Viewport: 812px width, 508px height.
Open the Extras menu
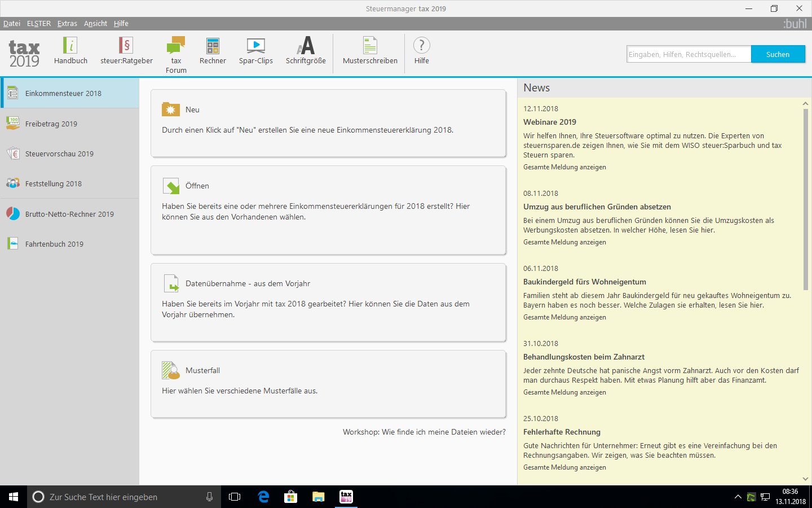(67, 24)
